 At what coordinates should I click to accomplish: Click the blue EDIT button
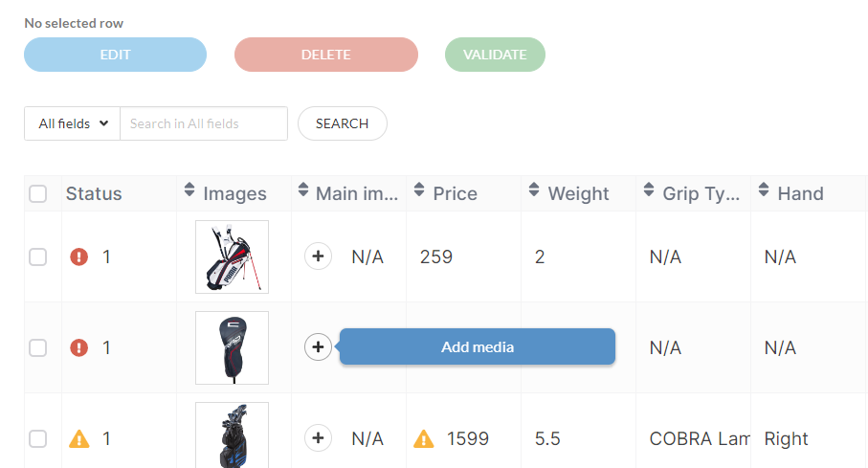pos(115,55)
